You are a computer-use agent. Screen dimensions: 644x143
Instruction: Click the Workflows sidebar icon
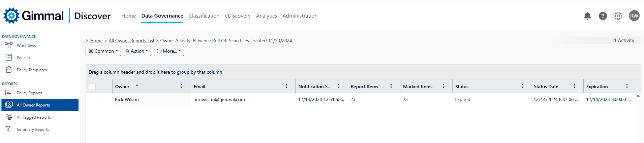pyautogui.click(x=9, y=45)
